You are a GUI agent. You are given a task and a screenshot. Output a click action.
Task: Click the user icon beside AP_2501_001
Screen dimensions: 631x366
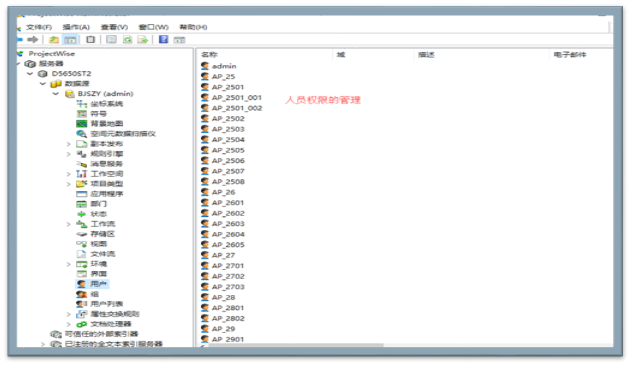(x=205, y=97)
